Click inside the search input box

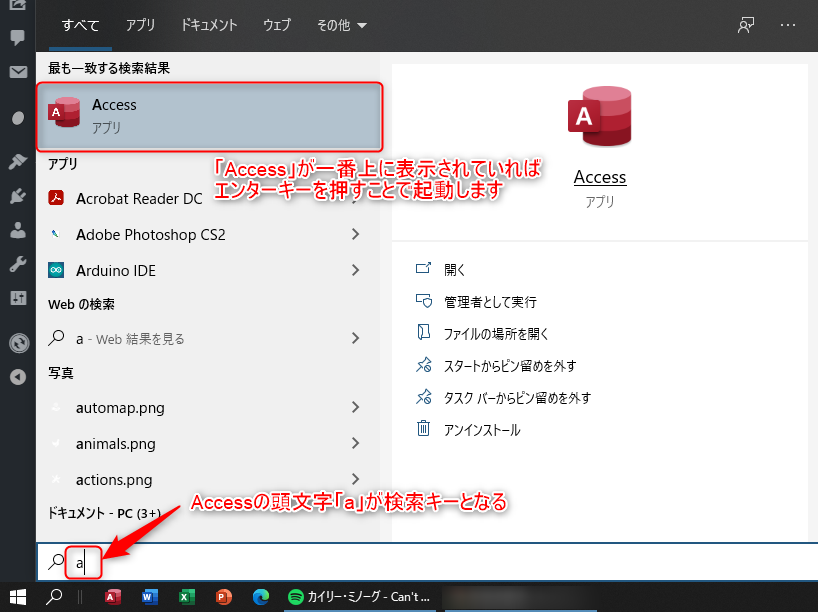coord(428,562)
